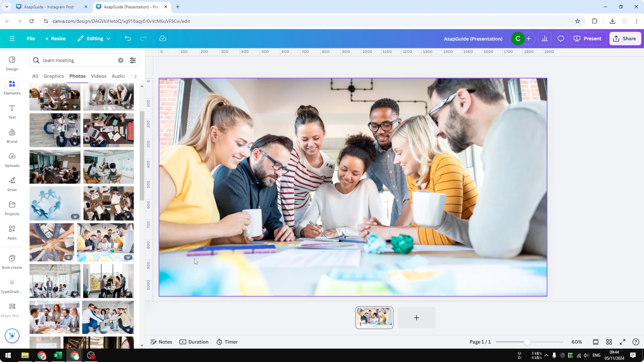
Task: Open File Explorer from taskbar
Action: coord(25,355)
